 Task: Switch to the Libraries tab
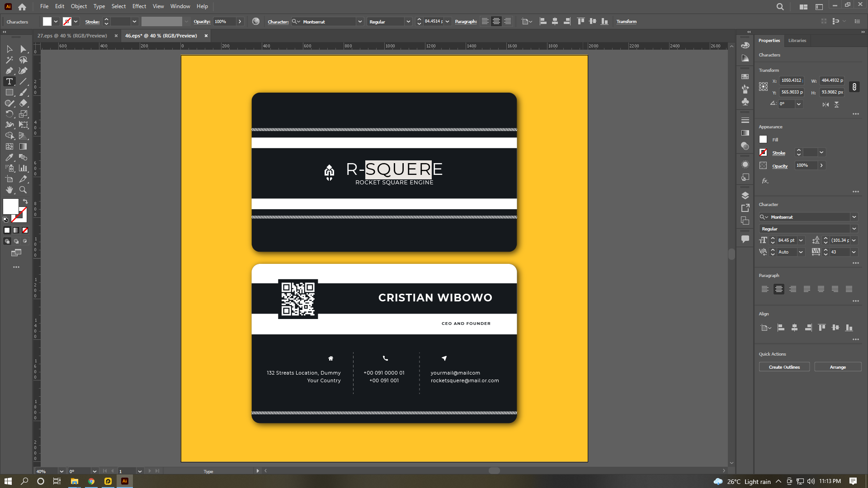point(797,40)
